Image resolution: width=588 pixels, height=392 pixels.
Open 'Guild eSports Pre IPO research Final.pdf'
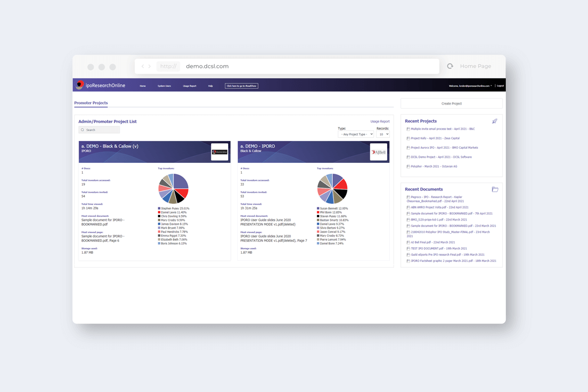pyautogui.click(x=448, y=255)
